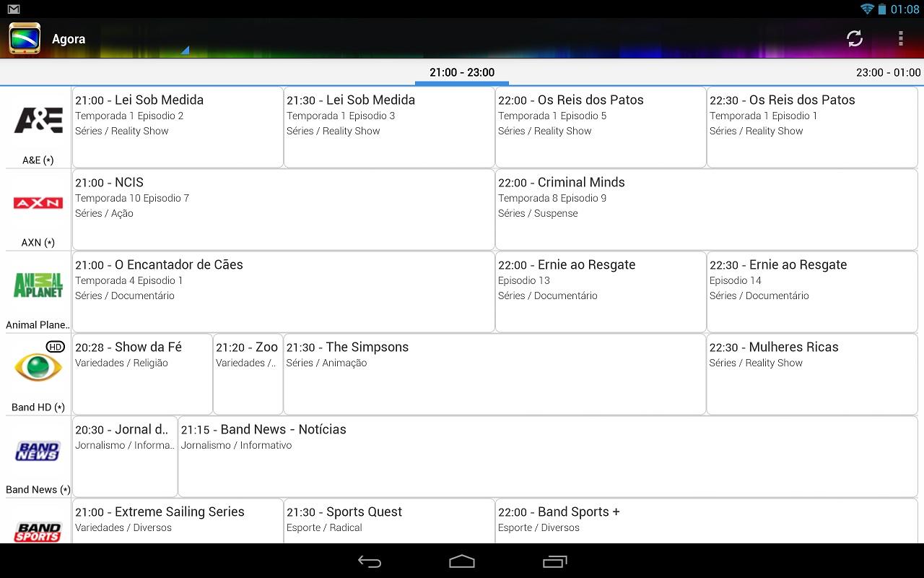Open 21:00 Extreme Sailing Series
924x578 pixels.
click(178, 521)
